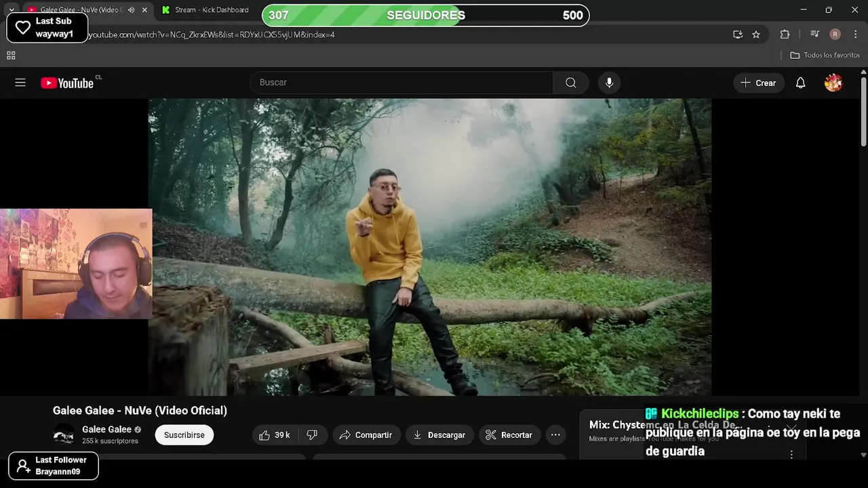This screenshot has height=488, width=868.
Task: Open more actions three-dot menu under video
Action: click(x=555, y=435)
